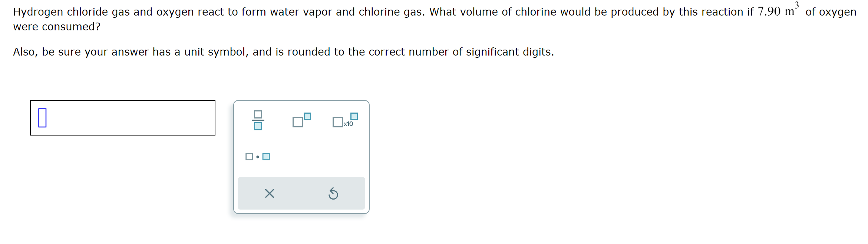Screen dimensions: 868x244
Task: Select the fraction template icon
Action: coord(258,119)
